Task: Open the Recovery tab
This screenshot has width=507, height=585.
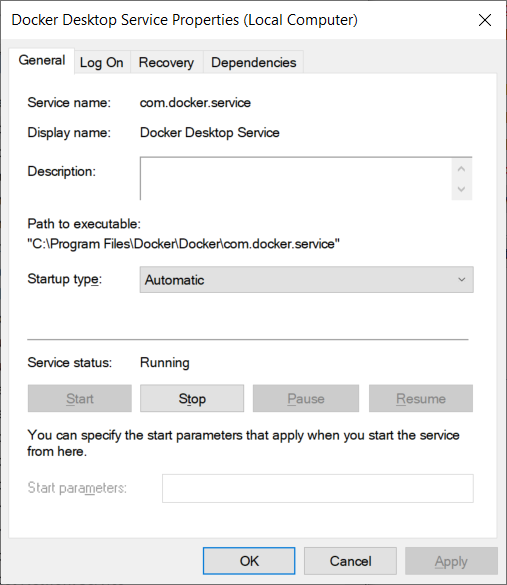Action: tap(166, 62)
